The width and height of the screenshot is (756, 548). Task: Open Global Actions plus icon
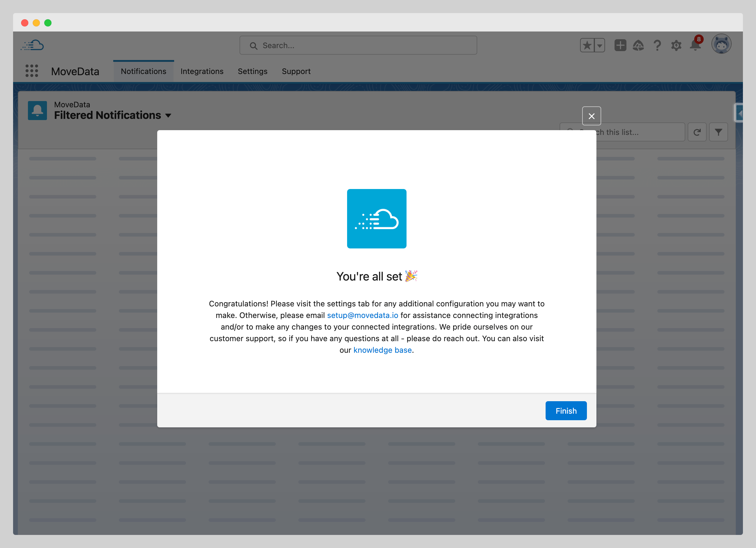pos(620,45)
